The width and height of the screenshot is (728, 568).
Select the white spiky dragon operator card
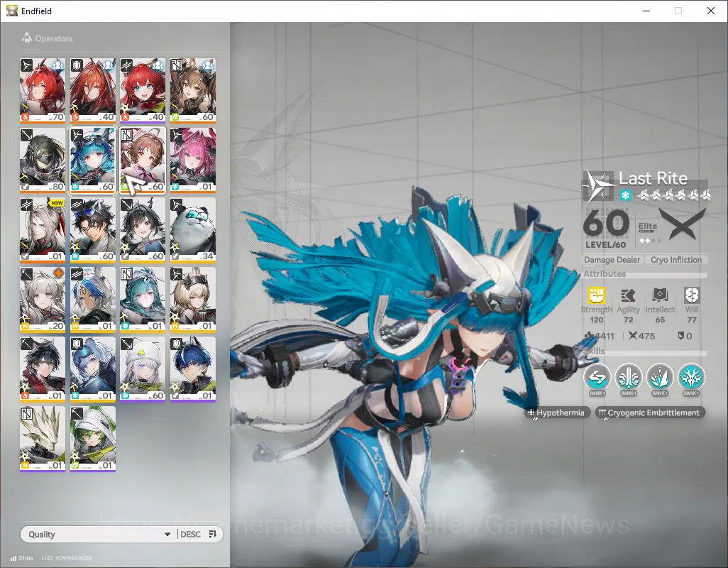[43, 439]
